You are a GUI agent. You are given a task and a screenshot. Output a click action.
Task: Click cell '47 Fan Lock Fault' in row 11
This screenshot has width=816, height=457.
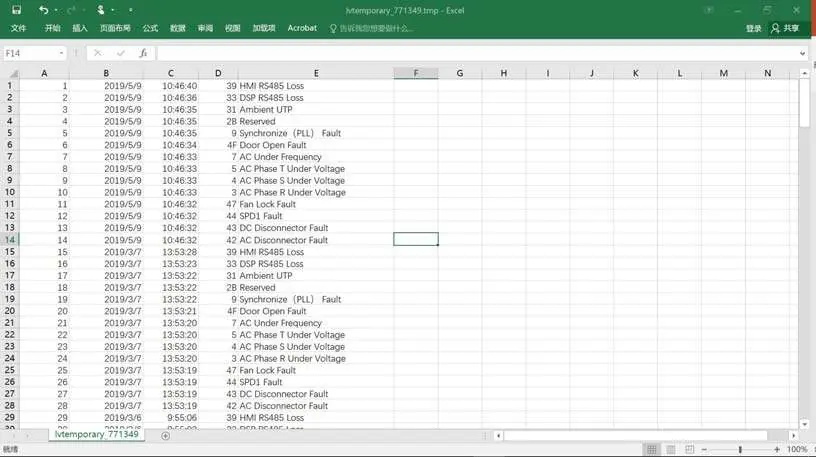[261, 205]
